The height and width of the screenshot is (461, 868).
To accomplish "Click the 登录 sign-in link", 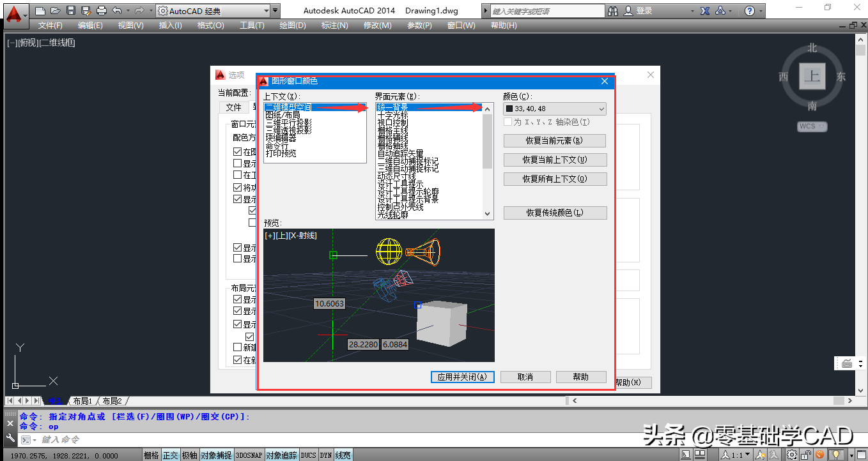I will tap(644, 11).
